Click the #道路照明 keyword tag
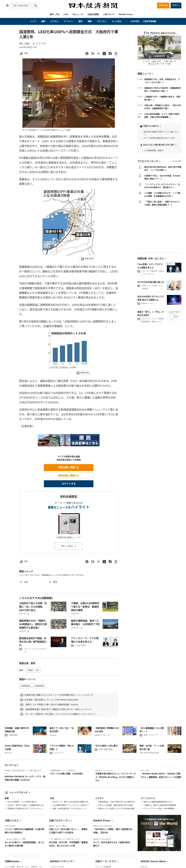 39,686
